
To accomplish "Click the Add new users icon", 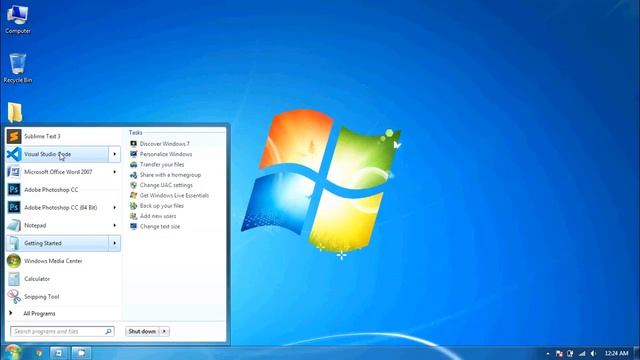I will pyautogui.click(x=133, y=216).
